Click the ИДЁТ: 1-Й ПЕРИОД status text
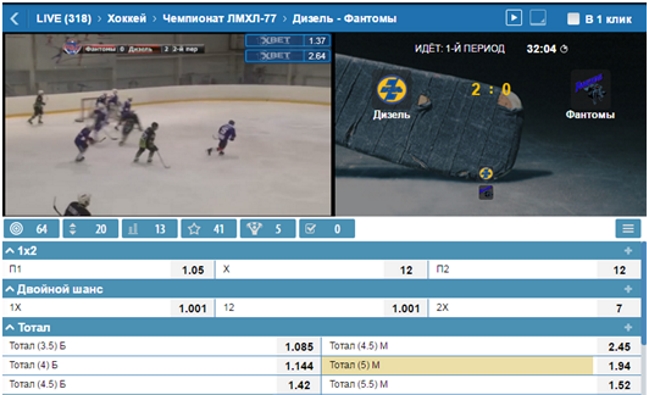The width and height of the screenshot is (647, 395). pyautogui.click(x=460, y=49)
